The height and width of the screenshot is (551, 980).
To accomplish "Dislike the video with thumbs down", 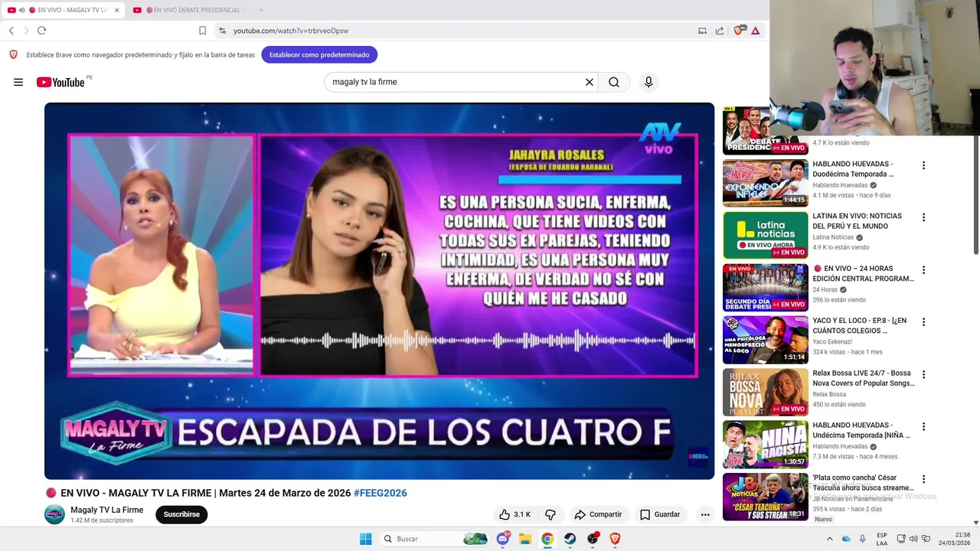I will tap(550, 514).
